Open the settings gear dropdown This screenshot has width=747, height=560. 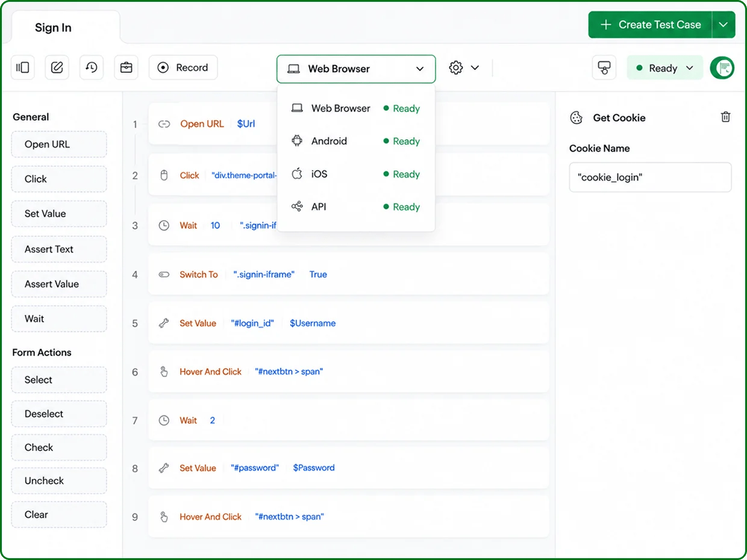point(464,68)
